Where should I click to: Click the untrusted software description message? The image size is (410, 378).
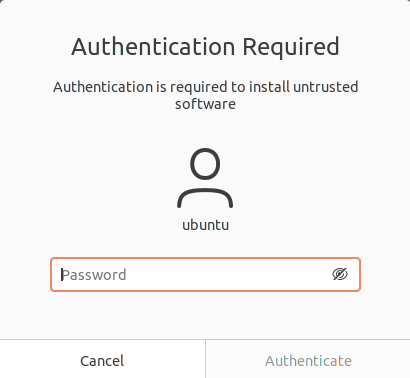pos(205,95)
